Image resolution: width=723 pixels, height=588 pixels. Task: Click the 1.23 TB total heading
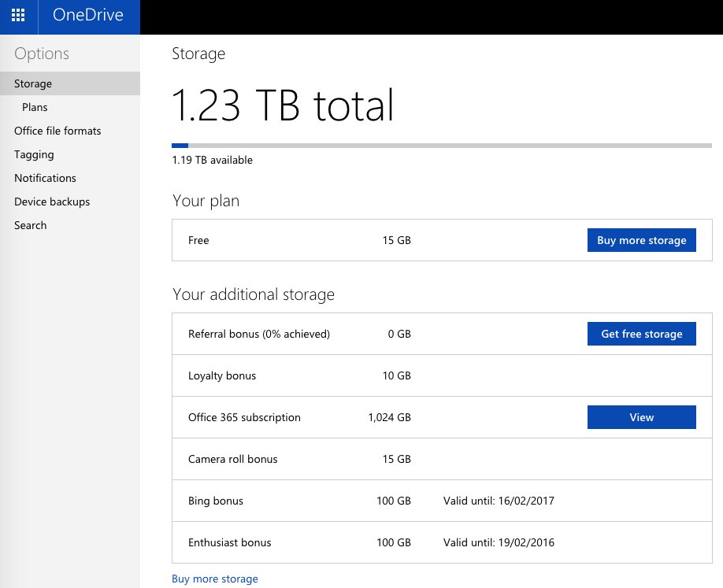pos(283,105)
